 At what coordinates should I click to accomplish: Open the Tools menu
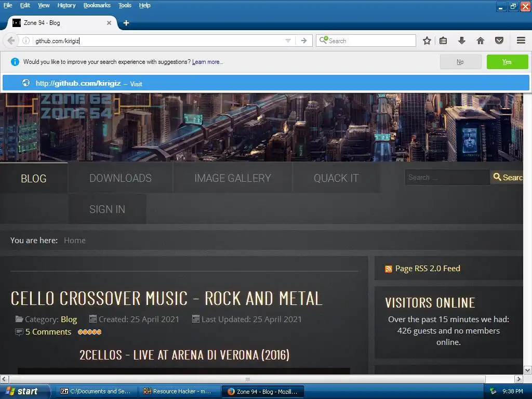click(125, 5)
